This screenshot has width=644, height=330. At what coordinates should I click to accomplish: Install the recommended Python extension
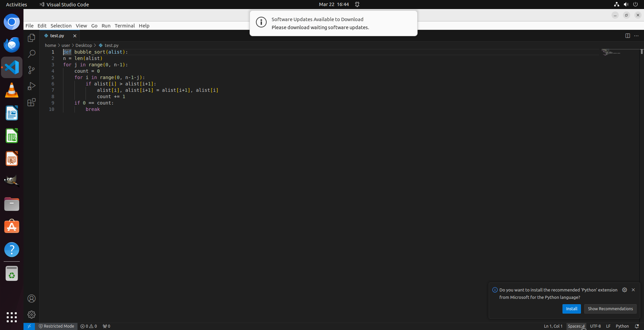pos(571,309)
